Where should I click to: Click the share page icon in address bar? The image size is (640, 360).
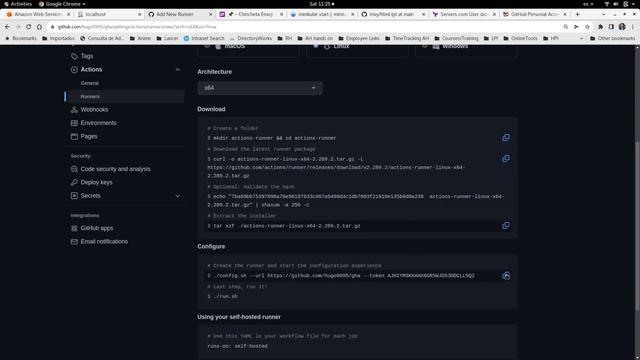pos(576,27)
